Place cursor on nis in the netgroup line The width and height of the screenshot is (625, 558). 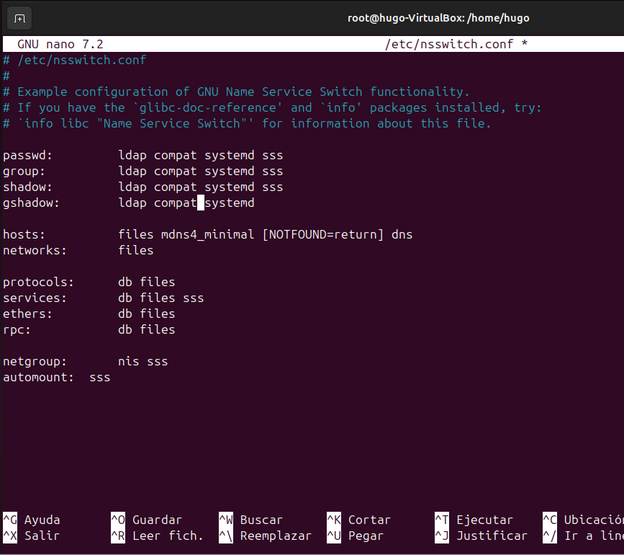tap(128, 361)
